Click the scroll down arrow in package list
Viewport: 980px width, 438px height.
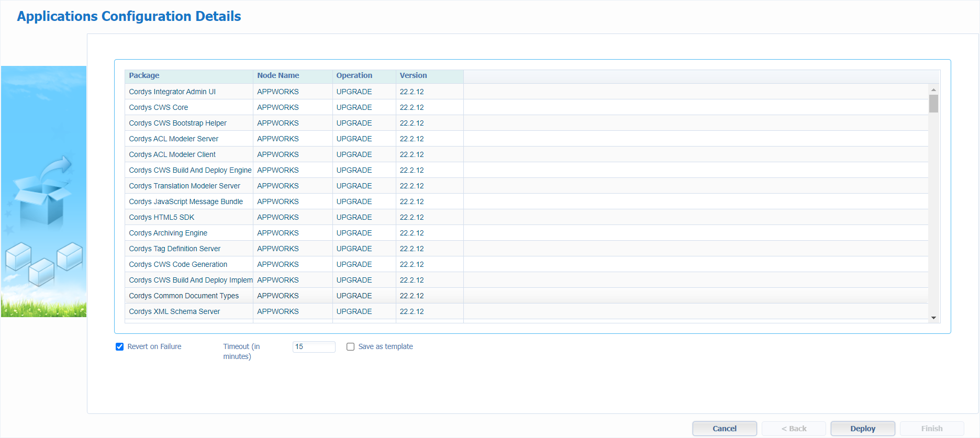933,318
